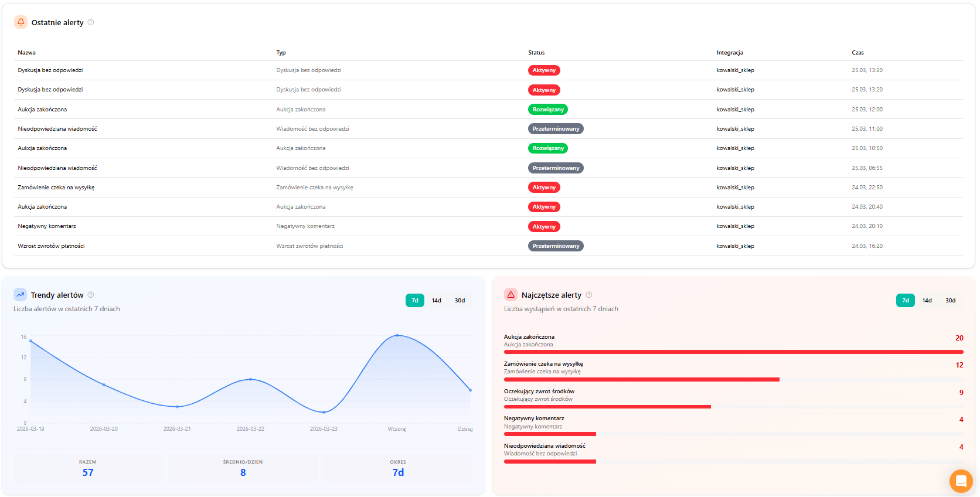
Task: Open the orange chat widget button
Action: coord(961,481)
